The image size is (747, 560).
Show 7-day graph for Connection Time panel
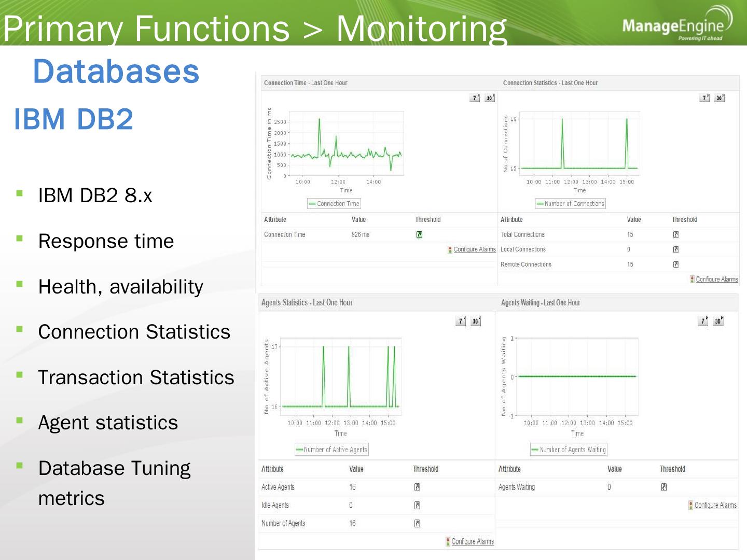point(475,97)
